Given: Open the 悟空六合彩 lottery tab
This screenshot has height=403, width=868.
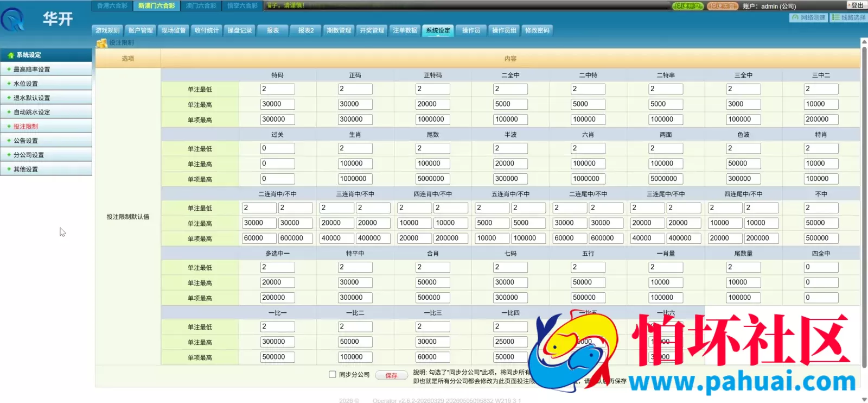Looking at the screenshot, I should [x=242, y=5].
